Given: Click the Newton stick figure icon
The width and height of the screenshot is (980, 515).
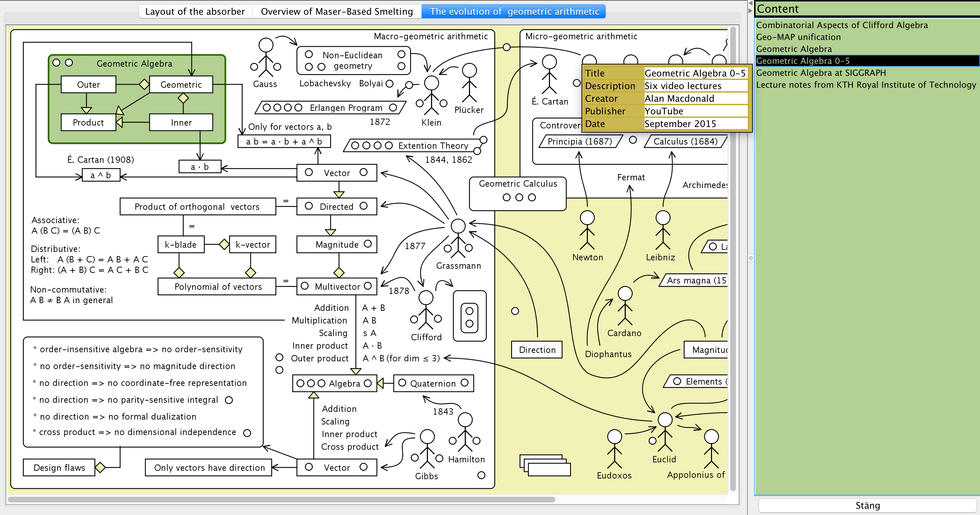Looking at the screenshot, I should (587, 229).
